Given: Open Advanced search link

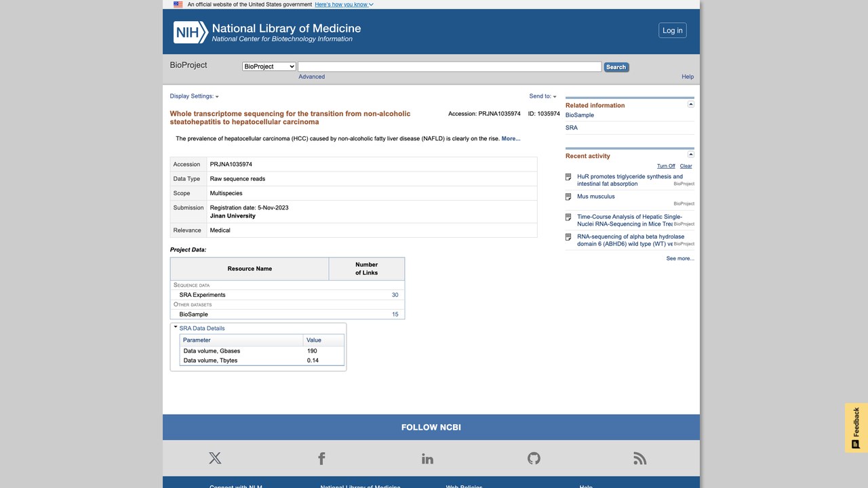Looking at the screenshot, I should coord(312,77).
